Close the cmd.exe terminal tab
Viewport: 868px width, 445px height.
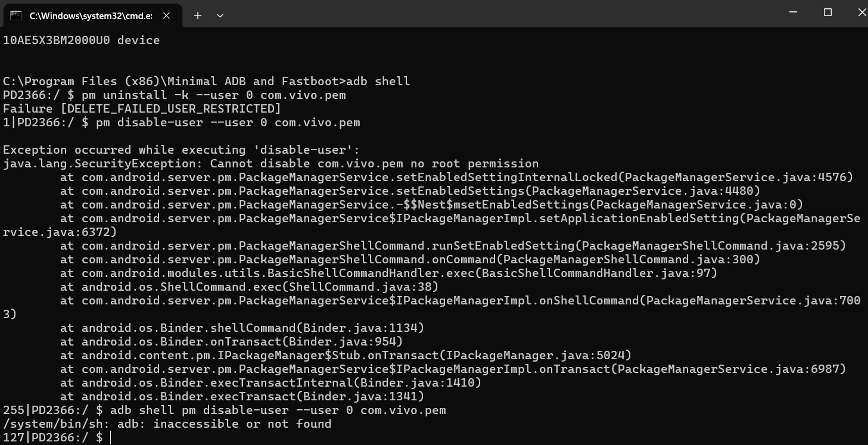[x=166, y=16]
